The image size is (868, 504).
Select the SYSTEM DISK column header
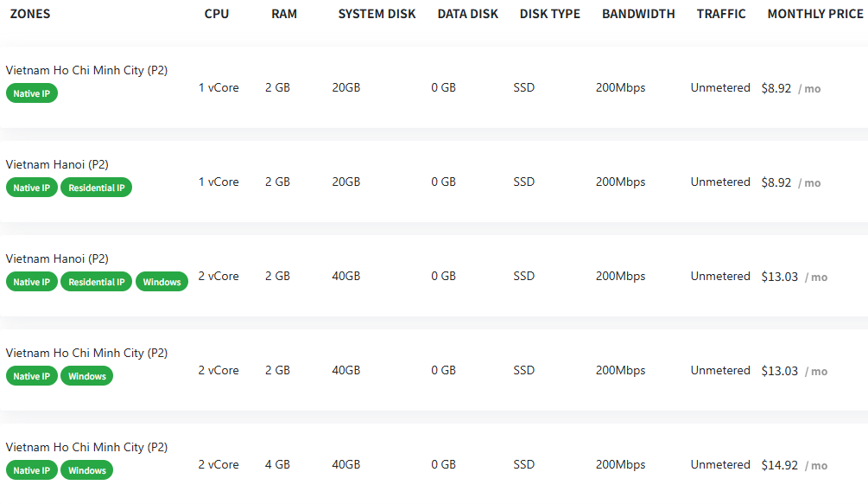point(377,14)
